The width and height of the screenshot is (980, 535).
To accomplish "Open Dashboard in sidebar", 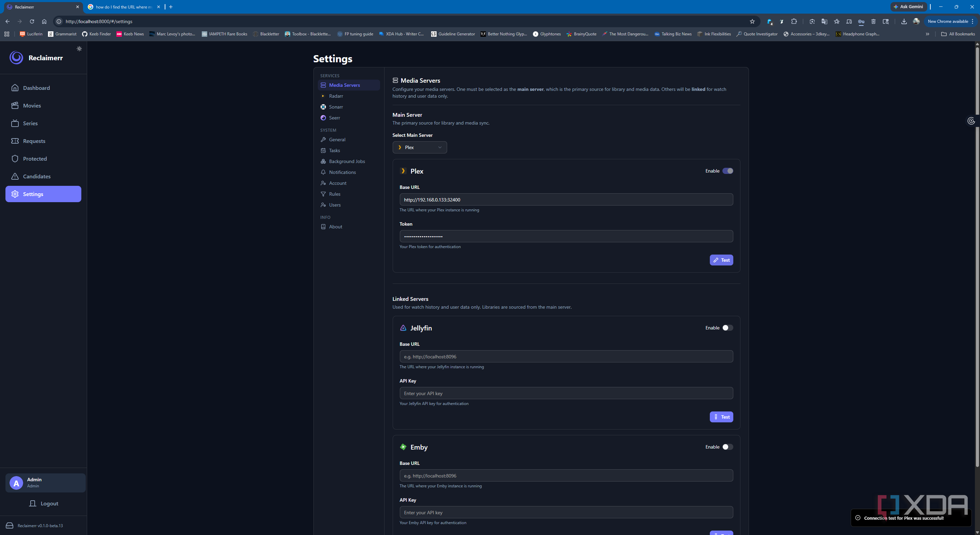I will point(43,88).
